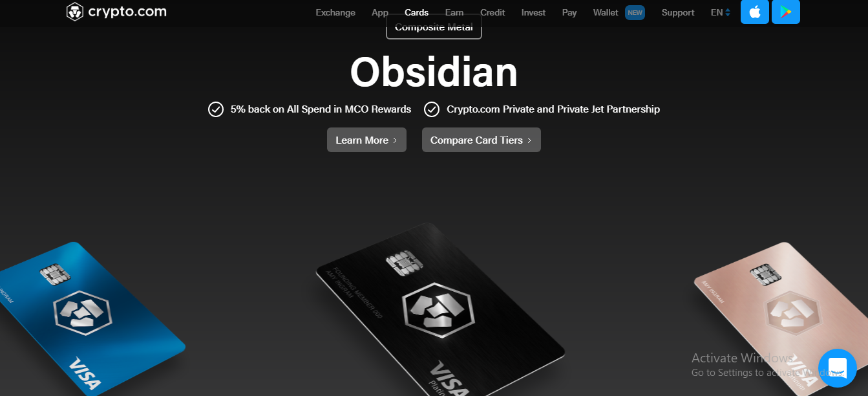Screen dimensions: 868x396
Task: Visit the Support link in the header
Action: coord(678,12)
